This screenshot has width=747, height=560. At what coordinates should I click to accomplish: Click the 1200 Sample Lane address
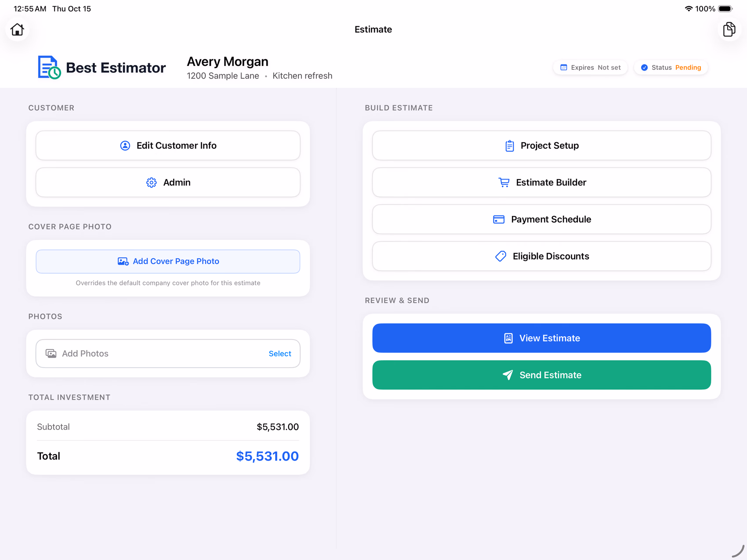point(223,76)
